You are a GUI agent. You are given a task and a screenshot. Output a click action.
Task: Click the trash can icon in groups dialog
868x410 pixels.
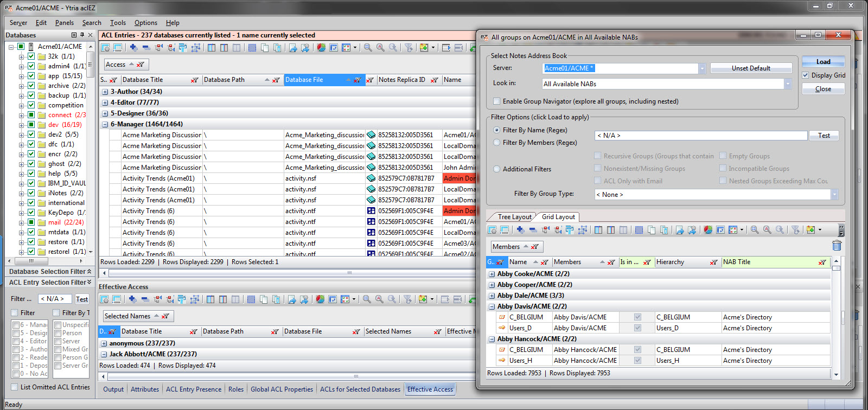(837, 246)
